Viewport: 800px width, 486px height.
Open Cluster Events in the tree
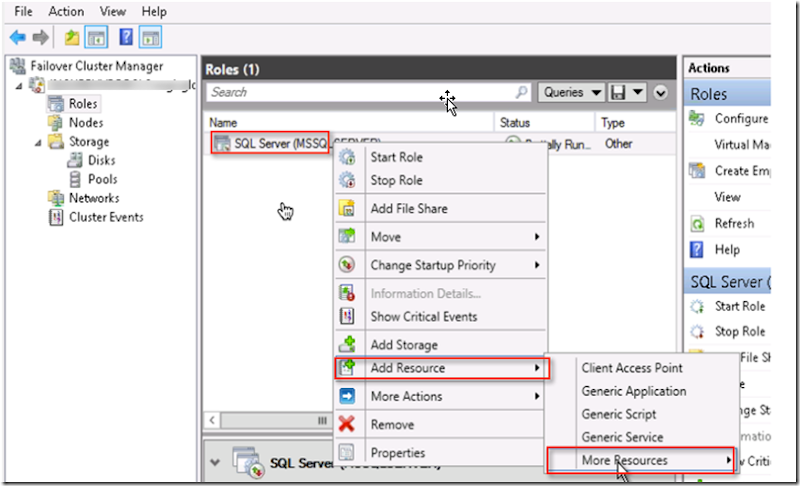106,217
